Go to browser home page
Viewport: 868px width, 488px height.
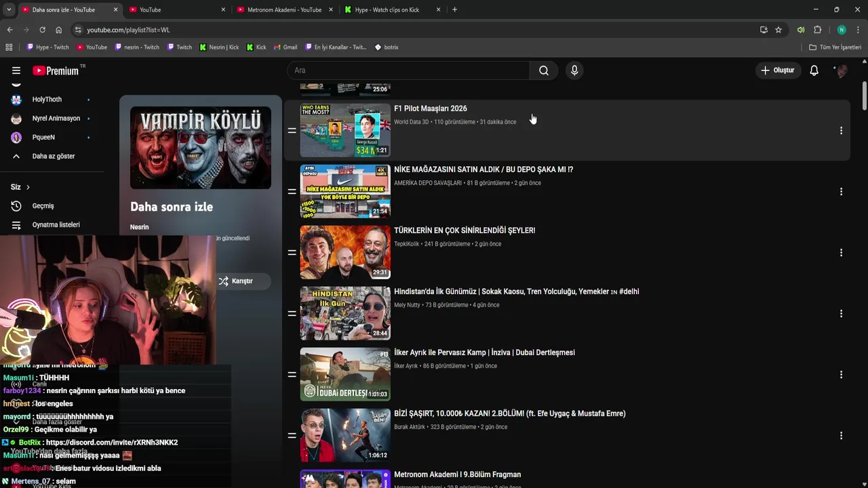pyautogui.click(x=58, y=30)
